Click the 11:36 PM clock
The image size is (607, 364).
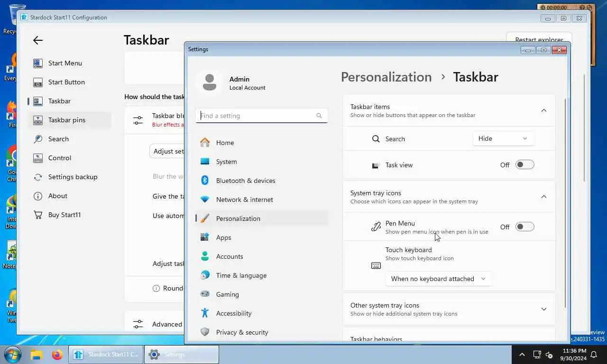[574, 351]
